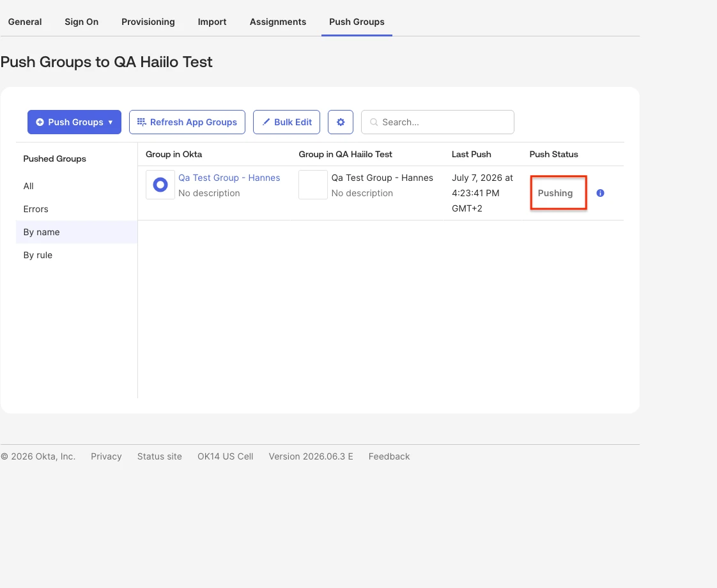Open the push group settings gear
Screen dimensions: 717x588
click(340, 122)
